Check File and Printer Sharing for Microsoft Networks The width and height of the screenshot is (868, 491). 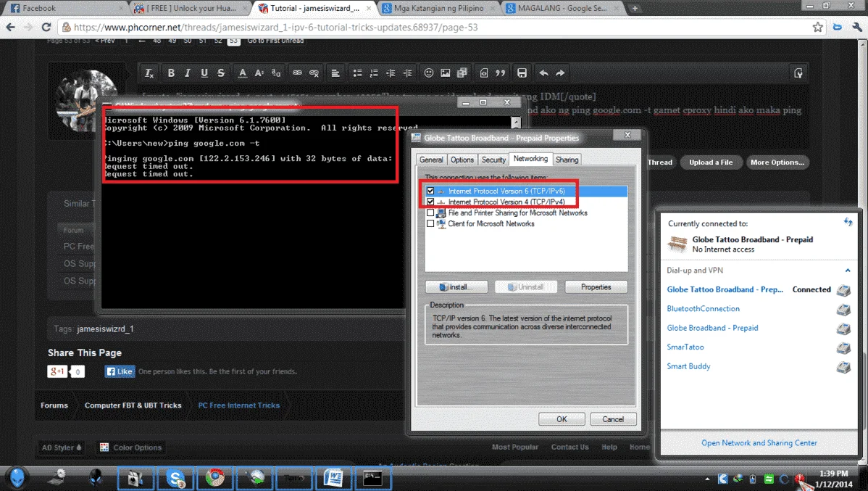click(x=430, y=213)
